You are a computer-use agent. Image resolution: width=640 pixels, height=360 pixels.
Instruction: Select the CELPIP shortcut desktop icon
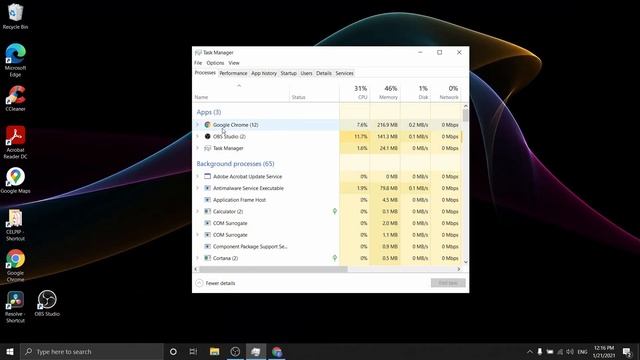[x=15, y=224]
